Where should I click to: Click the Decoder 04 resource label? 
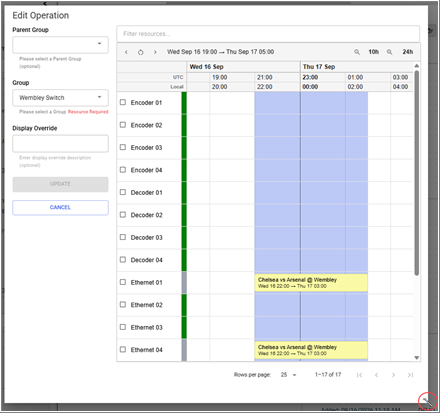click(x=146, y=260)
